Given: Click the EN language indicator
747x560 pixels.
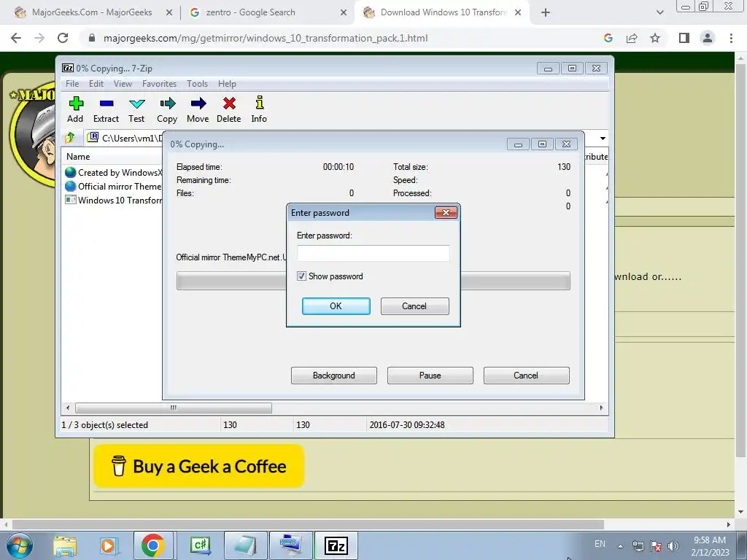Looking at the screenshot, I should [600, 544].
